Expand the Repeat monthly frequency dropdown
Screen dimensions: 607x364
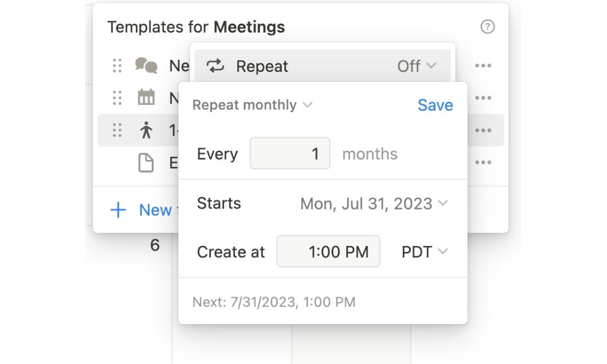252,105
